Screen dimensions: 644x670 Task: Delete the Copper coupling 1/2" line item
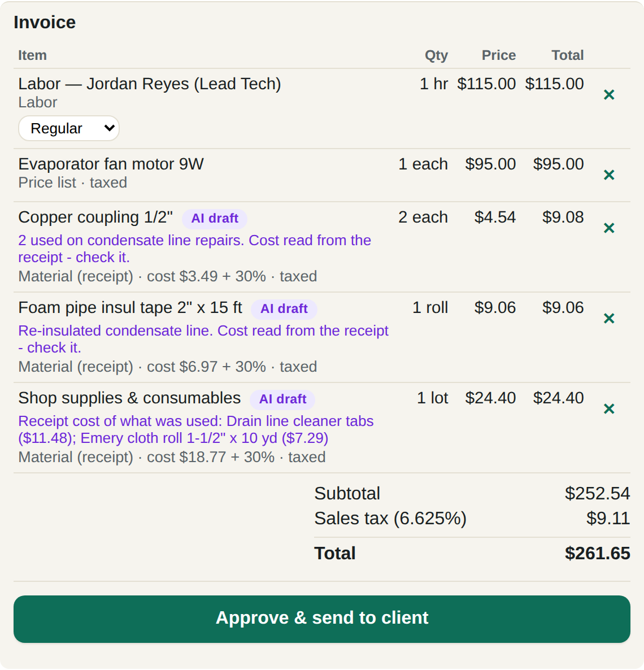[609, 228]
